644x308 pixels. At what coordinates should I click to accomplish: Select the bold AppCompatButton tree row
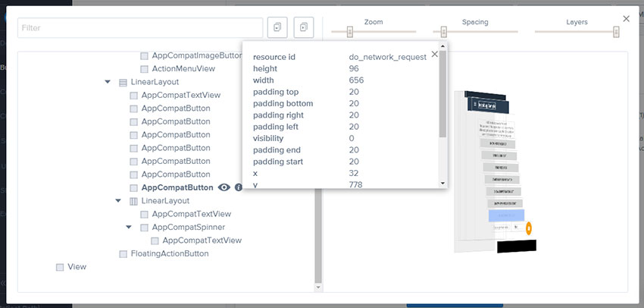point(177,187)
